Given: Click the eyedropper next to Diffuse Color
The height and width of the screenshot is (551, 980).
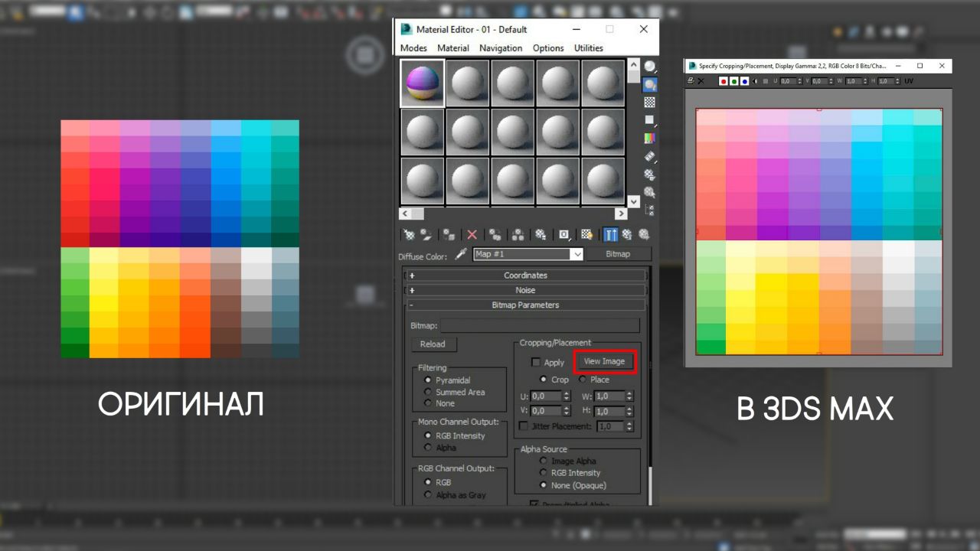Looking at the screenshot, I should tap(461, 254).
